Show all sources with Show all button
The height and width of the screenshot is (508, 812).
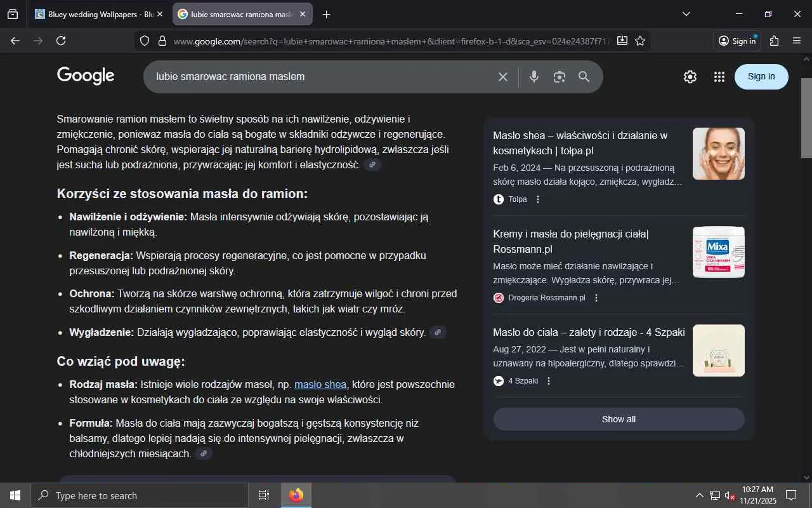[x=619, y=419]
